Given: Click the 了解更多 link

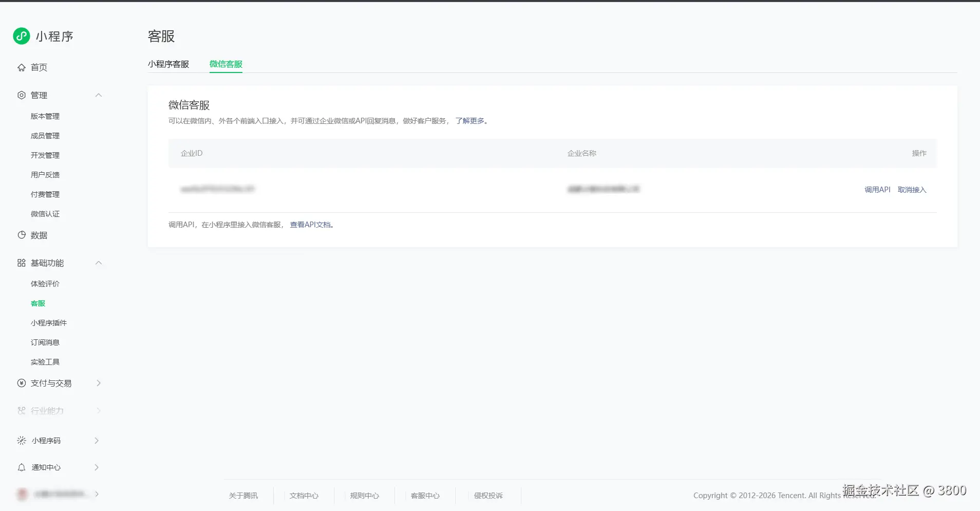Looking at the screenshot, I should click(470, 121).
